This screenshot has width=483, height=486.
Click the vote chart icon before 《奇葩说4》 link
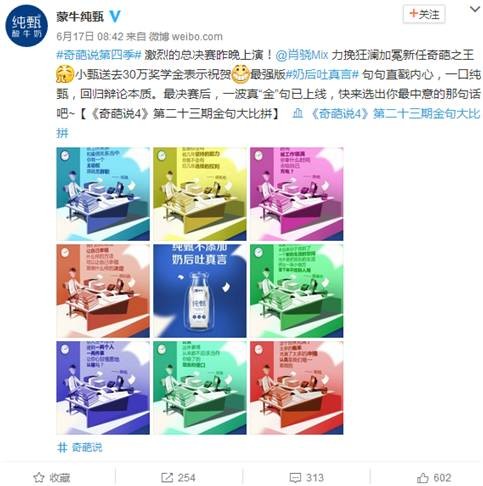297,114
